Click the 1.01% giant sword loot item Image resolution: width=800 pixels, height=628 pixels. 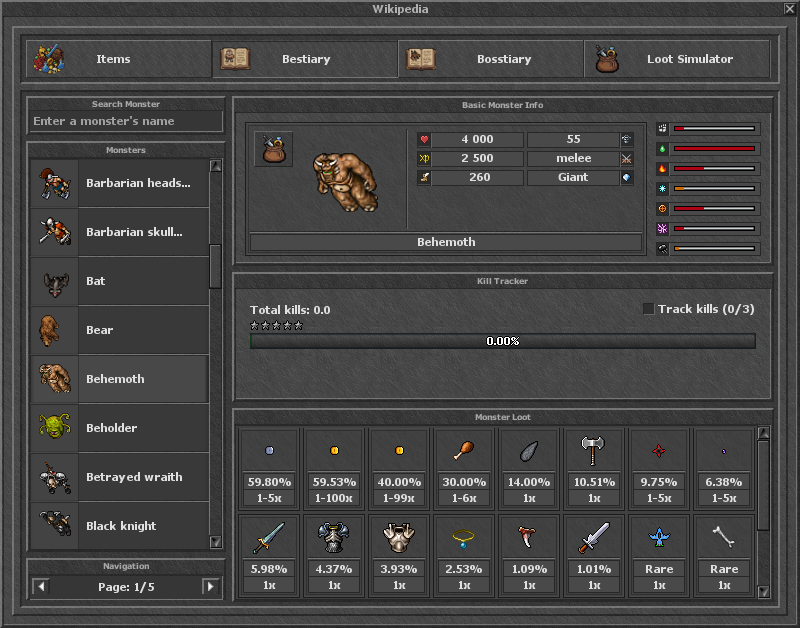[x=594, y=555]
